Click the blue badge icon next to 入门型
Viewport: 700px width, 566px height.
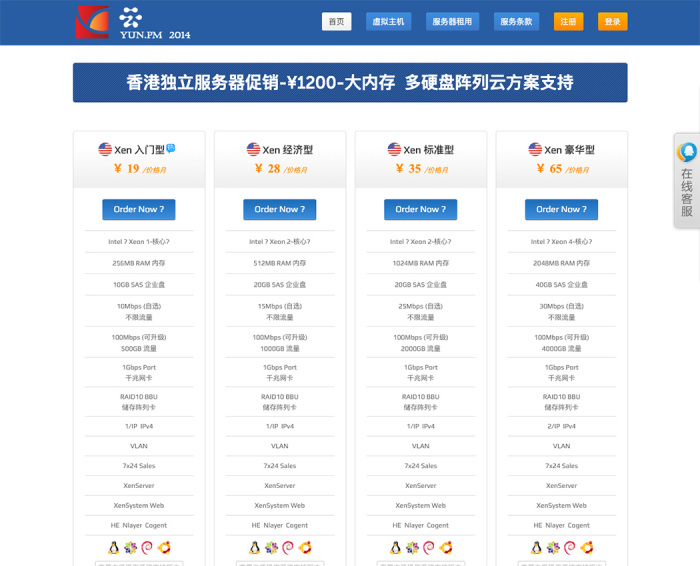[171, 148]
